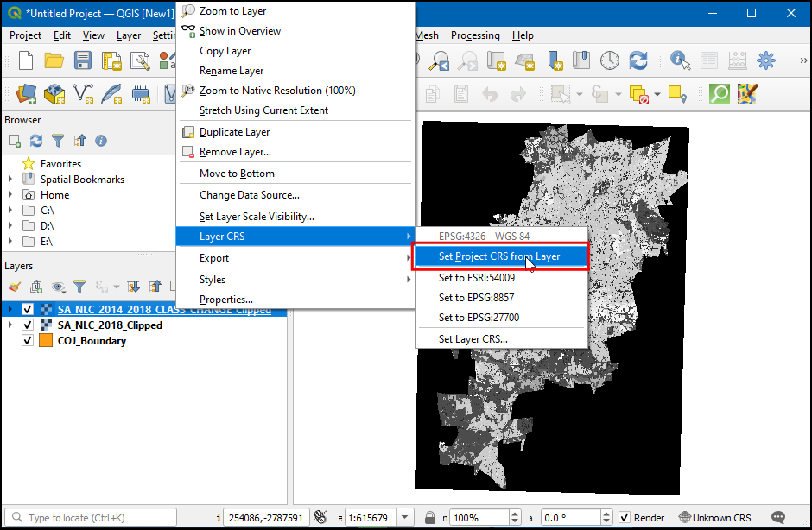
Task: Open the map scale dropdown
Action: pyautogui.click(x=404, y=518)
